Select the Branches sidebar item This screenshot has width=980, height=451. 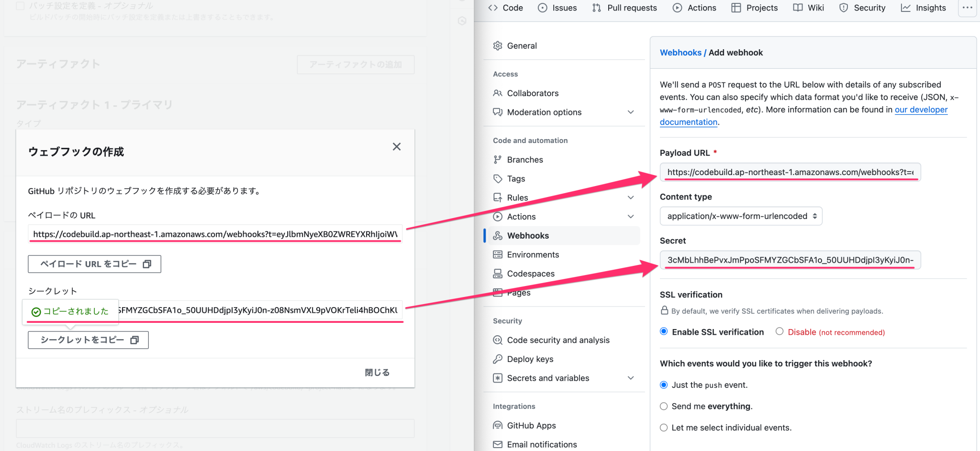(525, 159)
